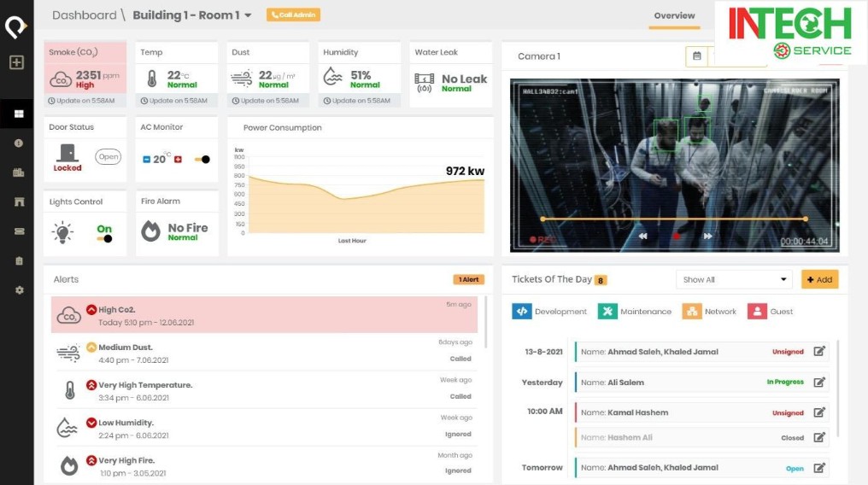
Task: Click the In Progress status label
Action: pos(785,383)
